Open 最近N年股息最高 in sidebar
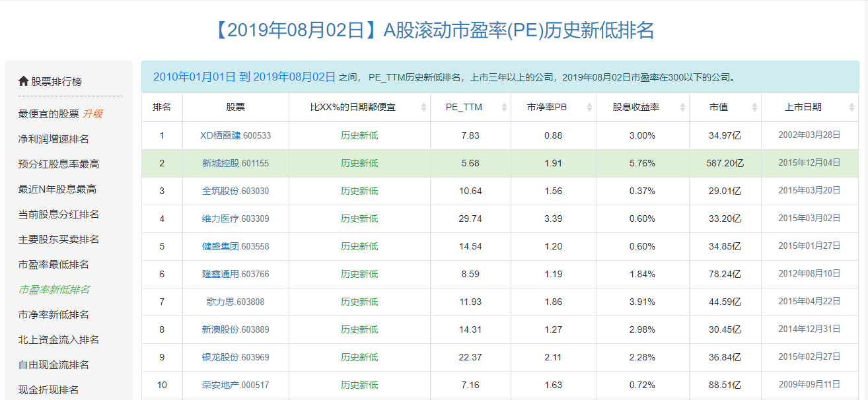868x400 pixels. click(x=57, y=189)
